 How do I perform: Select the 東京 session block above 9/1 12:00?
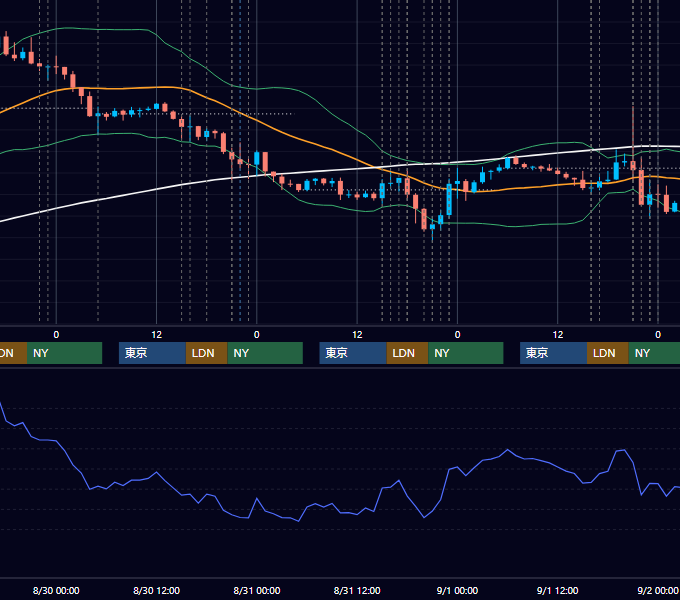pyautogui.click(x=553, y=353)
